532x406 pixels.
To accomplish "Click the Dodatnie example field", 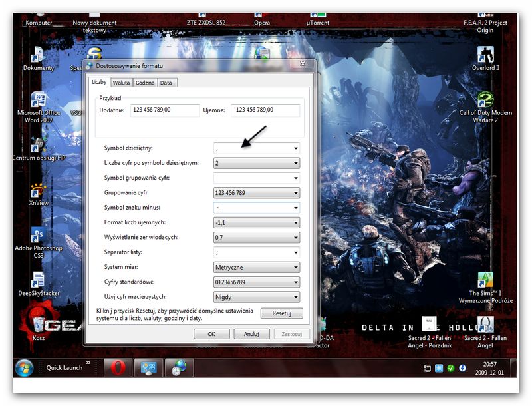I will pos(165,110).
